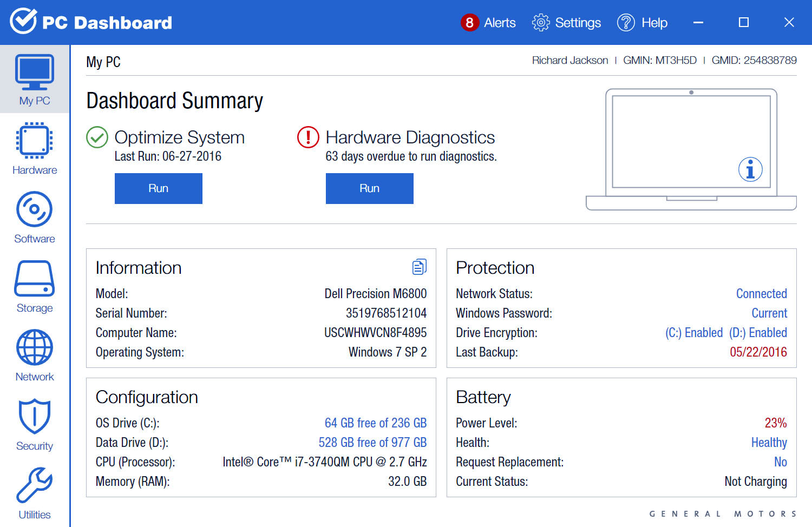Image resolution: width=812 pixels, height=527 pixels.
Task: Select the Hardware sidebar icon
Action: (x=34, y=147)
